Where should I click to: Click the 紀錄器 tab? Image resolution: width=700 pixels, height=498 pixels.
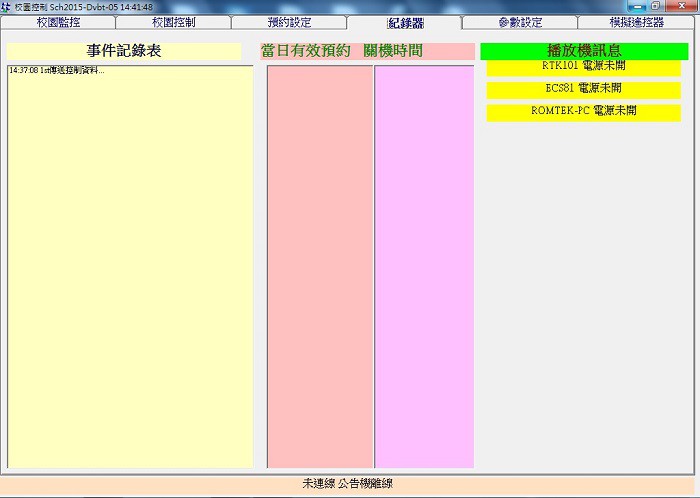coord(405,22)
